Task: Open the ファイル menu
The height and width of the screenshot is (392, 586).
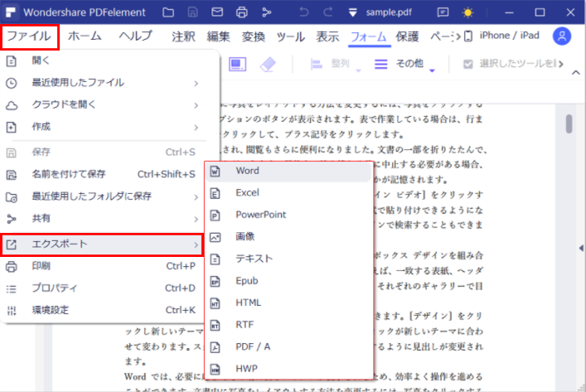Action: 30,36
